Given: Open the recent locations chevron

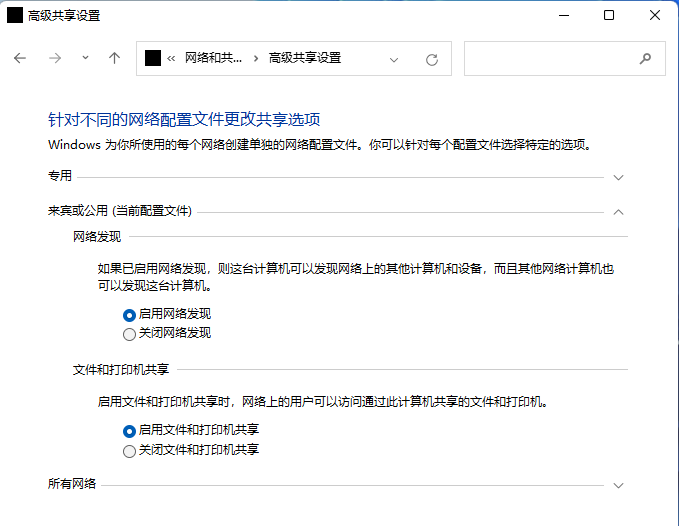Looking at the screenshot, I should 85,59.
